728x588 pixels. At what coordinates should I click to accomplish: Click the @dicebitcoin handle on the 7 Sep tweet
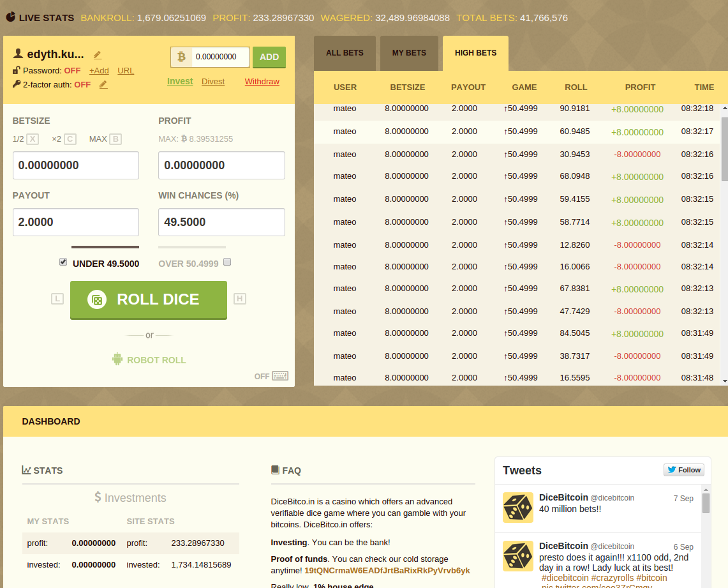pyautogui.click(x=612, y=498)
